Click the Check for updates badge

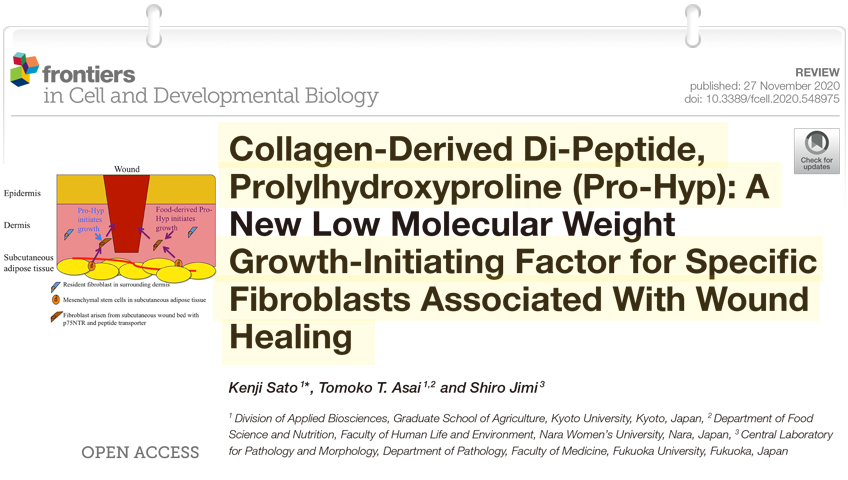816,150
